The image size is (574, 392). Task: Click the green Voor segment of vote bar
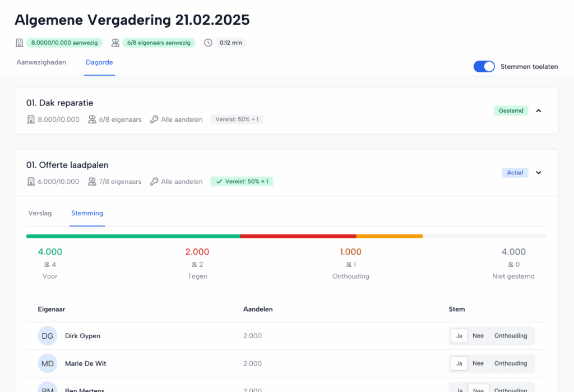[x=133, y=236]
